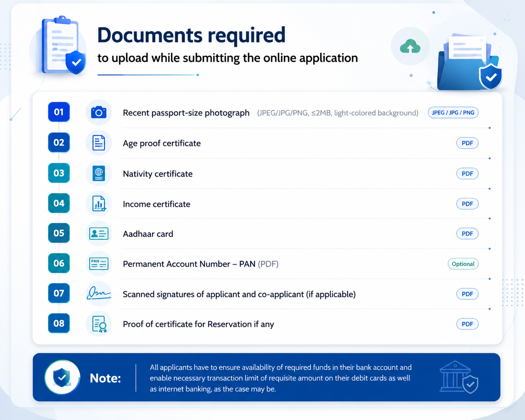
Task: Click the globe passport icon for Nativity certificate
Action: click(99, 173)
